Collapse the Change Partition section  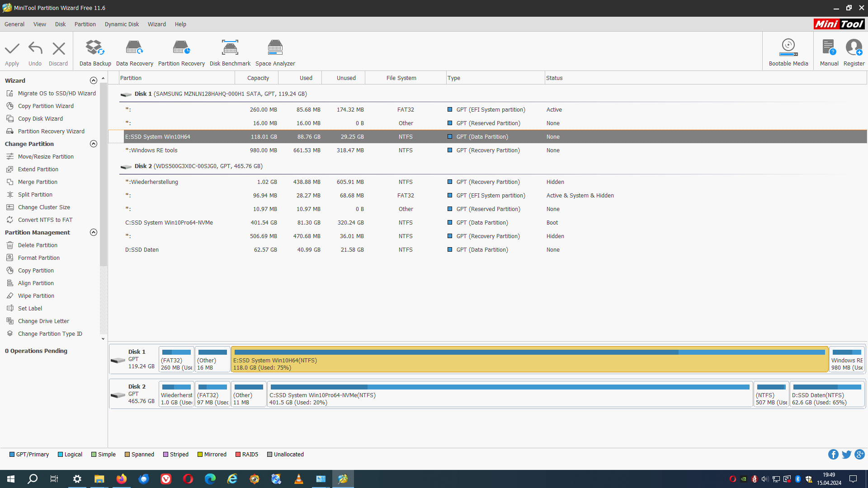(94, 144)
